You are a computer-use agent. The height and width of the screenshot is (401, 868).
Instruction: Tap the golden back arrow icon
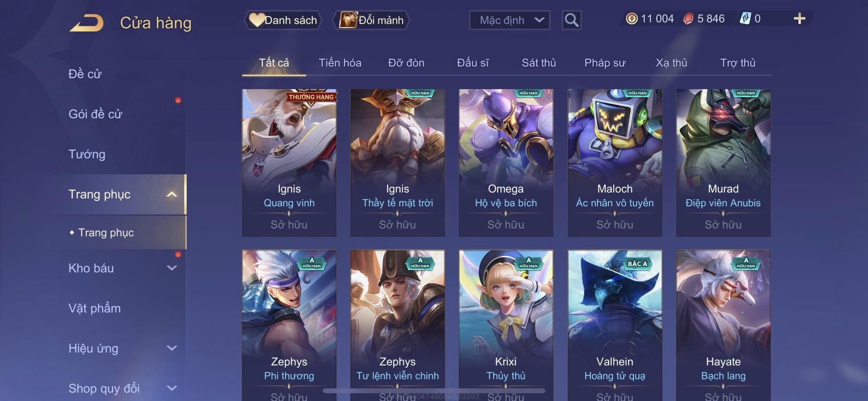tap(87, 23)
